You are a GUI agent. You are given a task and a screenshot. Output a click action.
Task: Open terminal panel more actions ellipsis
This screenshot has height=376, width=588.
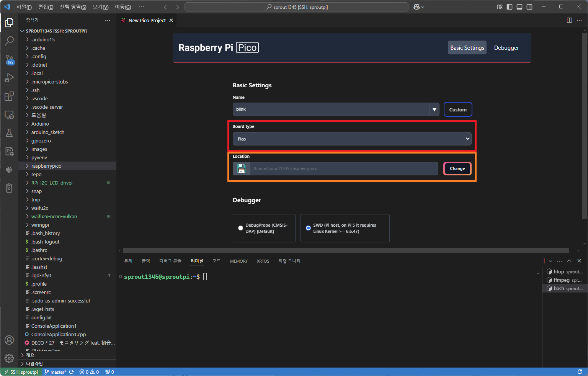click(x=559, y=261)
